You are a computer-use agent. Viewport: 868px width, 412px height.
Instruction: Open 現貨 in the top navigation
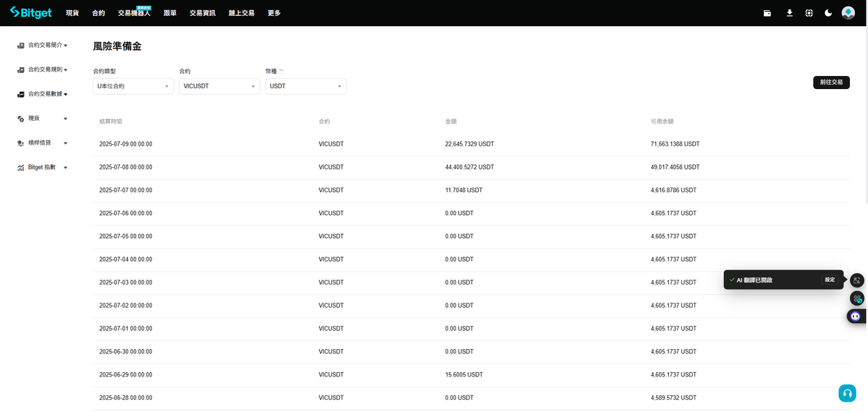pyautogui.click(x=72, y=13)
